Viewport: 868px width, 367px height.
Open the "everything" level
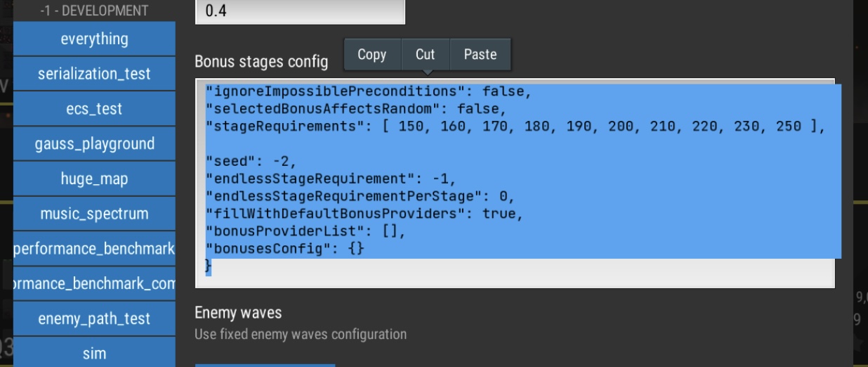pos(94,39)
